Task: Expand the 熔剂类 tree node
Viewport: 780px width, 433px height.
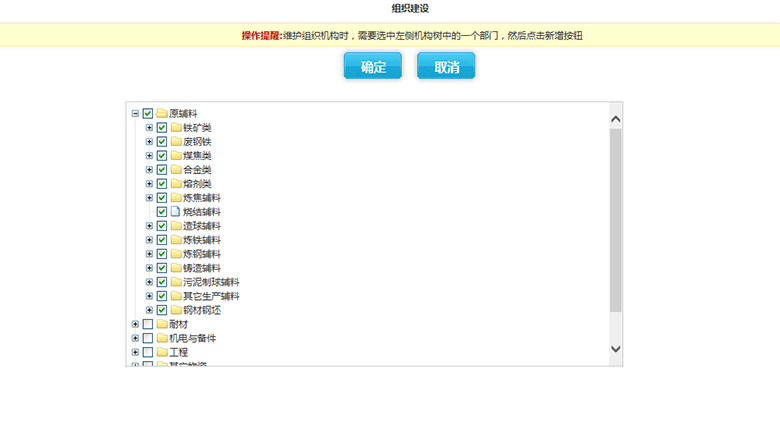Action: tap(149, 184)
